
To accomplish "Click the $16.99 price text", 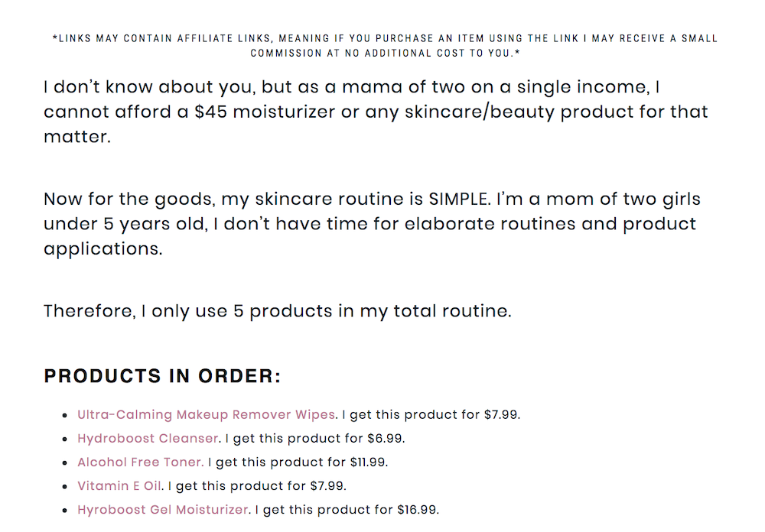I will pyautogui.click(x=418, y=510).
